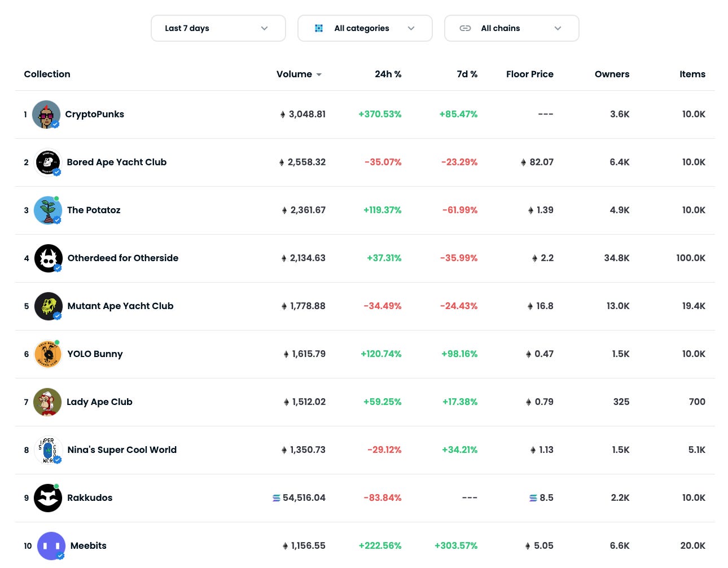Click Mutant Ape verified badge

tap(58, 316)
